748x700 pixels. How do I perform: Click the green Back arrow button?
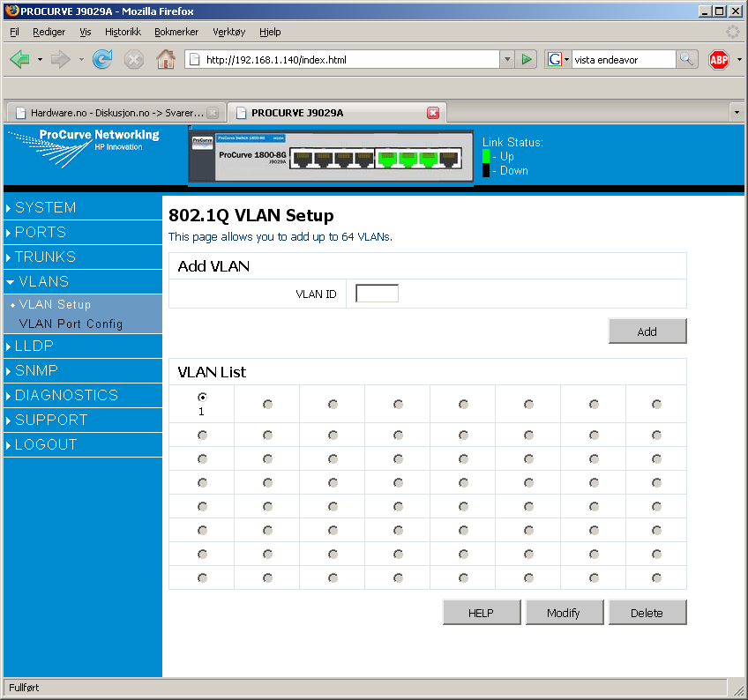[20, 60]
